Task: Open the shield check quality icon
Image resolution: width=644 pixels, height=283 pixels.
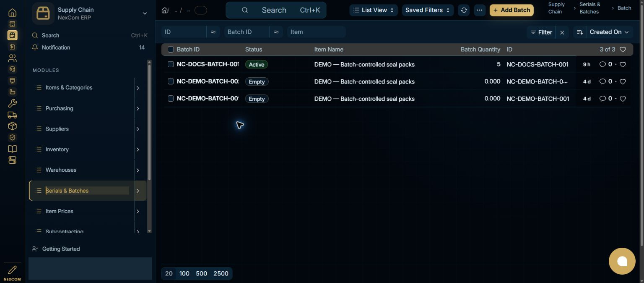Action: [x=12, y=137]
